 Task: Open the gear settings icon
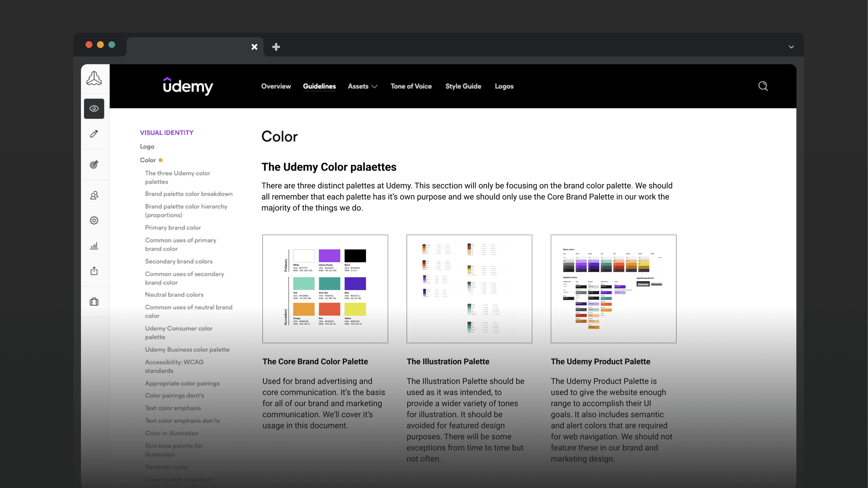click(94, 220)
